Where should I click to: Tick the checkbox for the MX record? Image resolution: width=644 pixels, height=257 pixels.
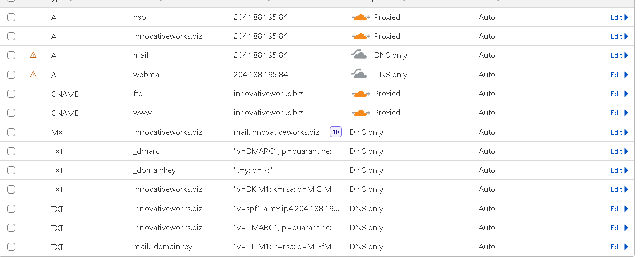coord(11,132)
